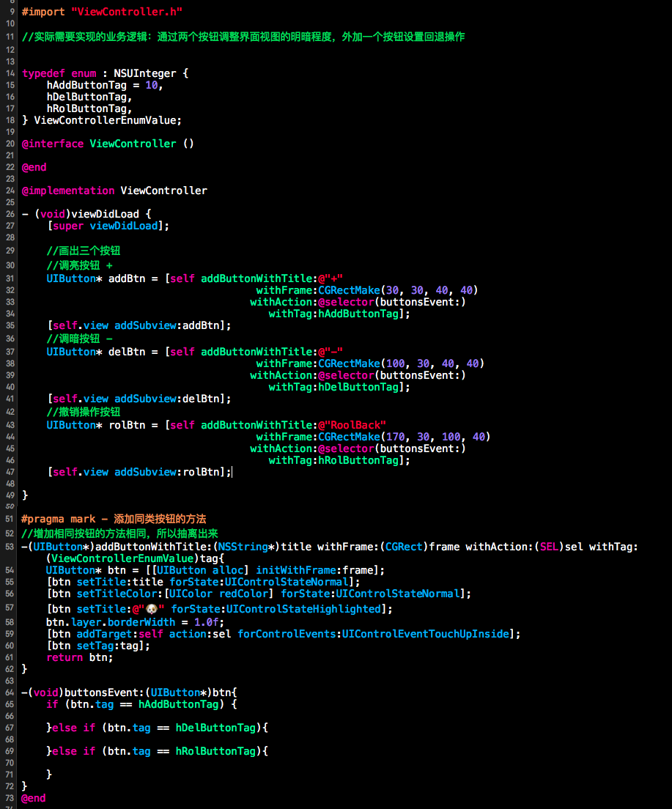Click 'UIControlStateHighlighted' on line 57
Image resolution: width=672 pixels, height=809 pixels.
click(x=303, y=609)
